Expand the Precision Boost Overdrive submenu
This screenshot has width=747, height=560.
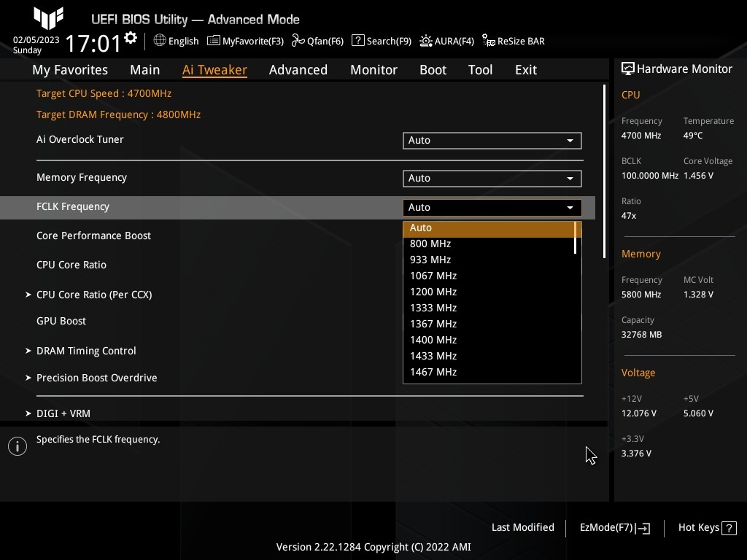(x=97, y=378)
